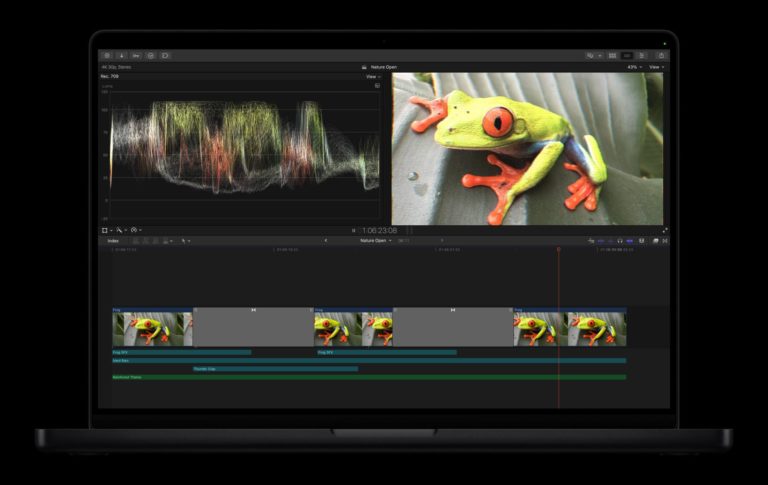Click the Select arrow tool icon
This screenshot has height=485, width=768.
coord(183,241)
